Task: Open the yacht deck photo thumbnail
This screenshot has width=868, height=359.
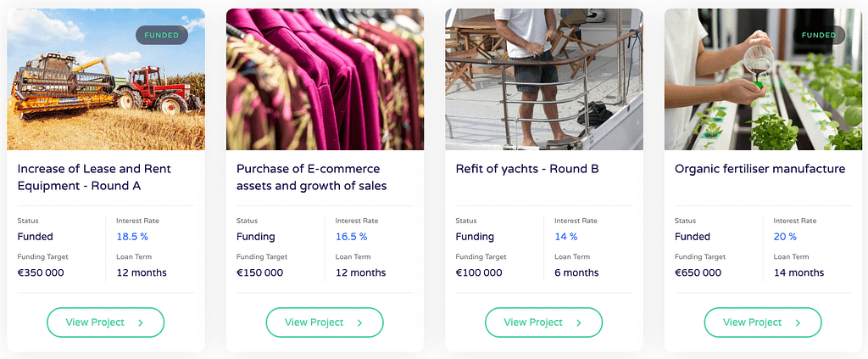Action: [x=543, y=79]
